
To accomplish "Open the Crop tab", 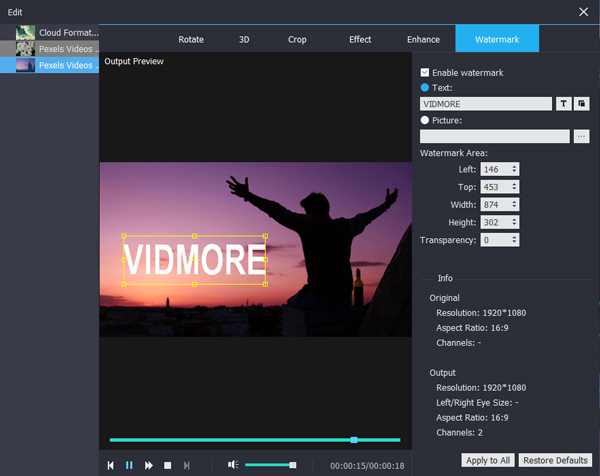I will [x=297, y=39].
